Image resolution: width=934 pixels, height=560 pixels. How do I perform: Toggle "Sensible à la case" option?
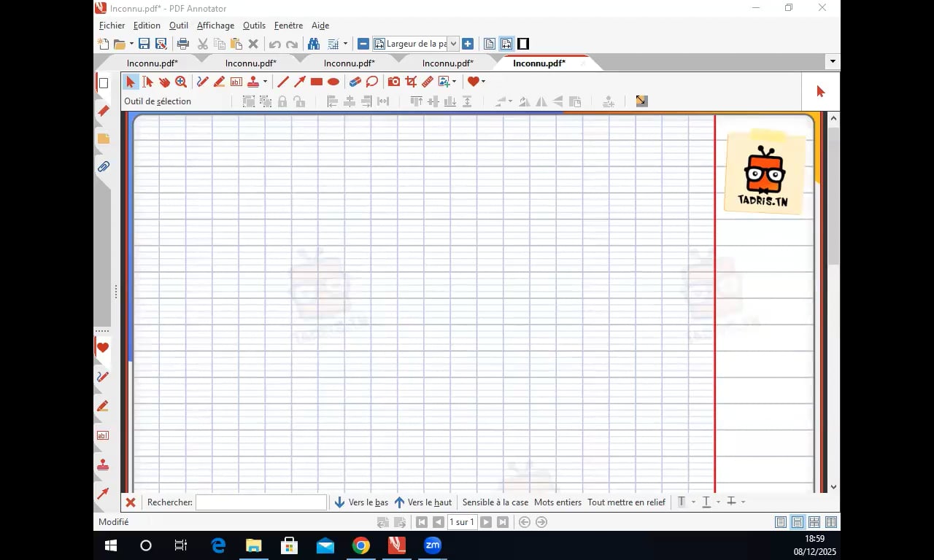click(x=495, y=502)
